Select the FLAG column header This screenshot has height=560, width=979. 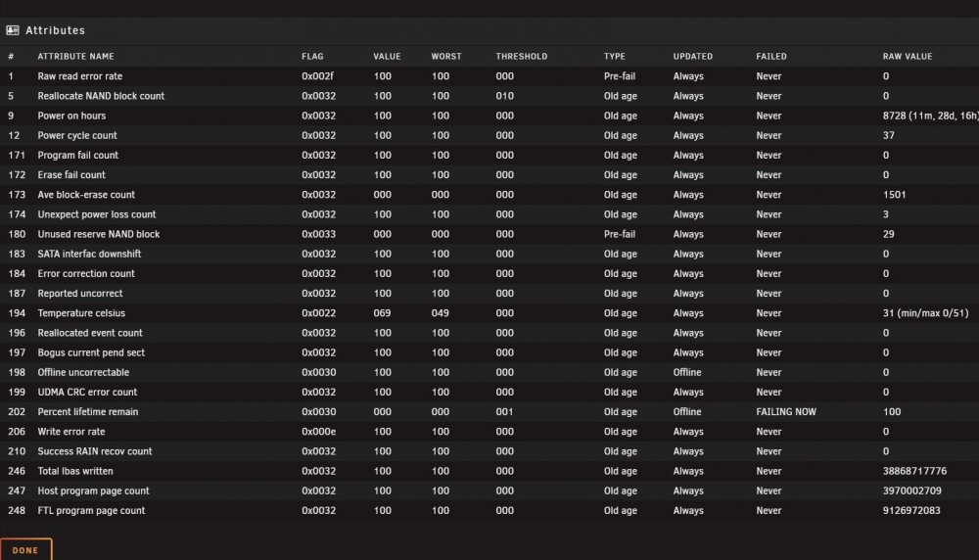click(312, 56)
